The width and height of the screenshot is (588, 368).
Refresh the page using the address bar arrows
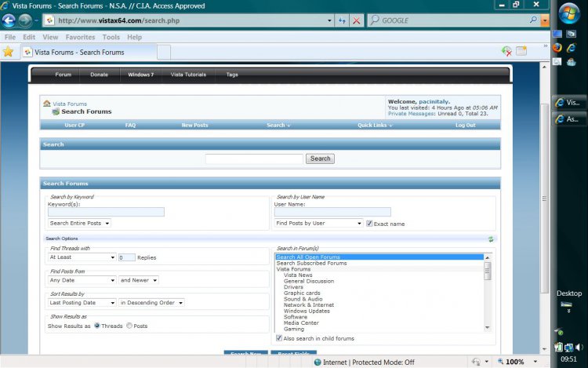(342, 20)
